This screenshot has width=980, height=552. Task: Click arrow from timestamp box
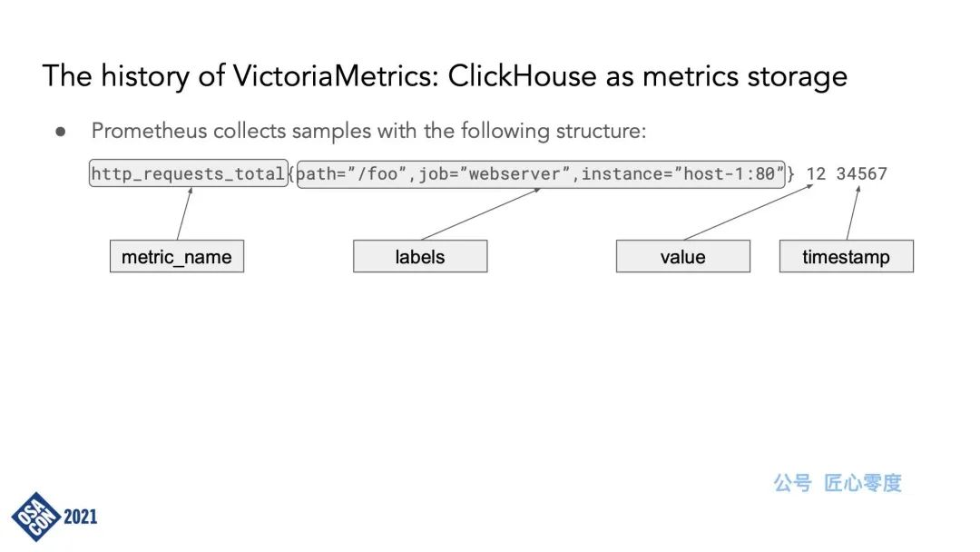[853, 212]
